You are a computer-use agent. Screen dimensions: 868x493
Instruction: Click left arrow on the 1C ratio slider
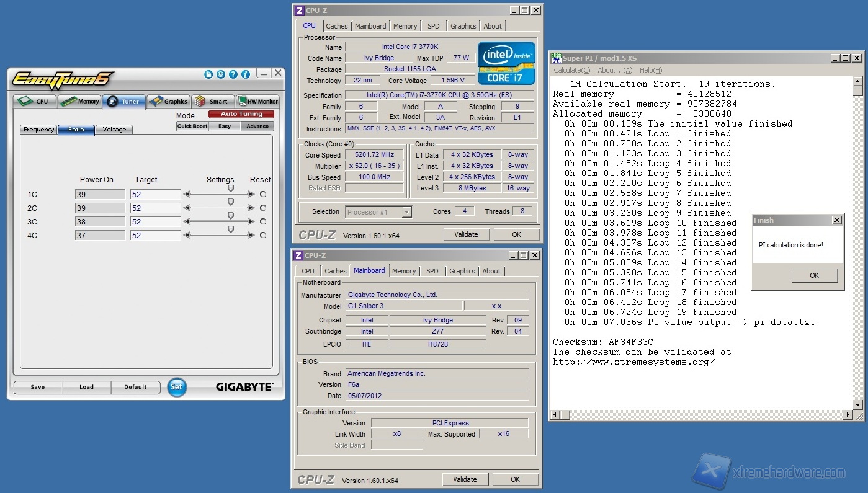click(187, 194)
